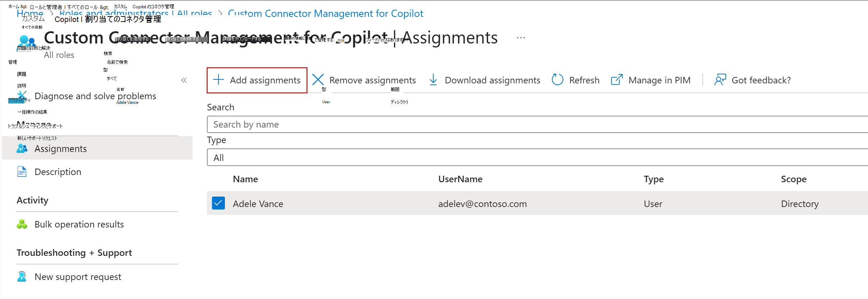The height and width of the screenshot is (299, 868).
Task: Click the New support request headset icon
Action: [22, 277]
